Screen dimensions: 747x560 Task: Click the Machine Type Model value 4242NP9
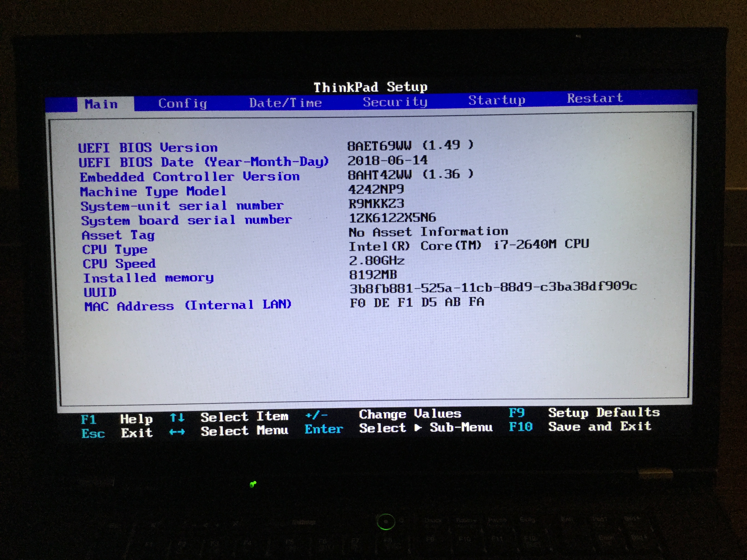point(376,189)
